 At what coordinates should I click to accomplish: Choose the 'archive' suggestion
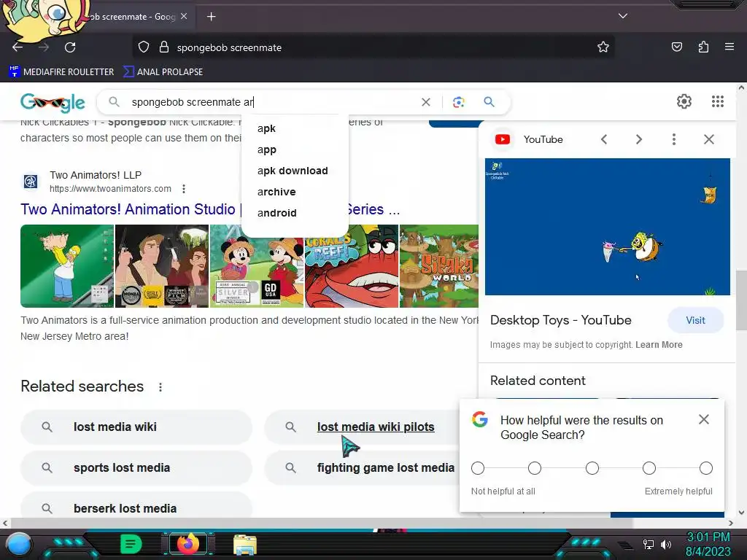(x=295, y=192)
